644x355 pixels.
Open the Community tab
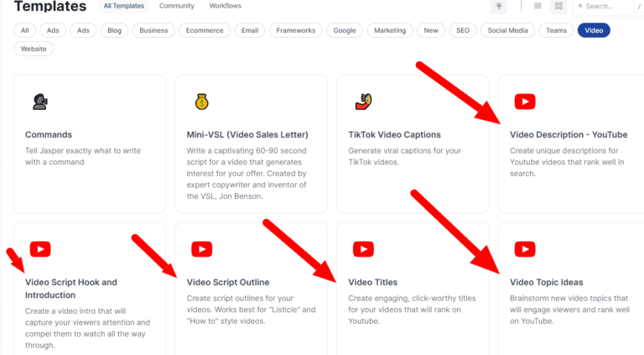[177, 6]
